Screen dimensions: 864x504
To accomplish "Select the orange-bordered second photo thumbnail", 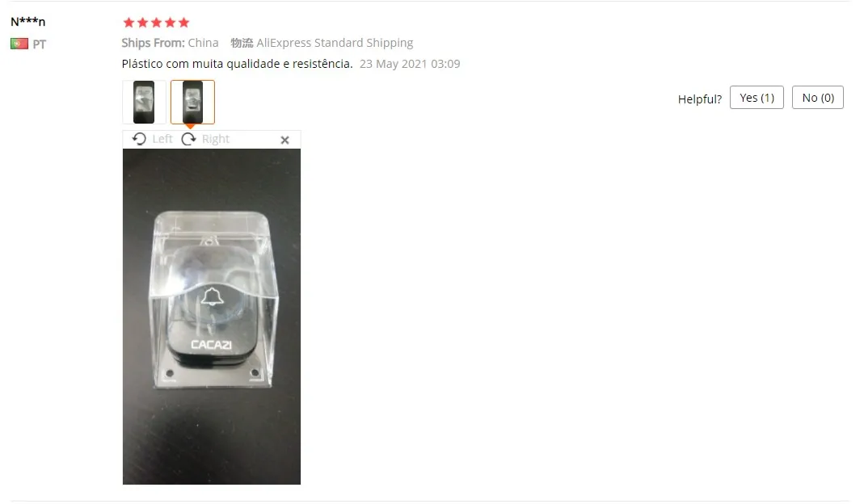I will click(x=192, y=102).
